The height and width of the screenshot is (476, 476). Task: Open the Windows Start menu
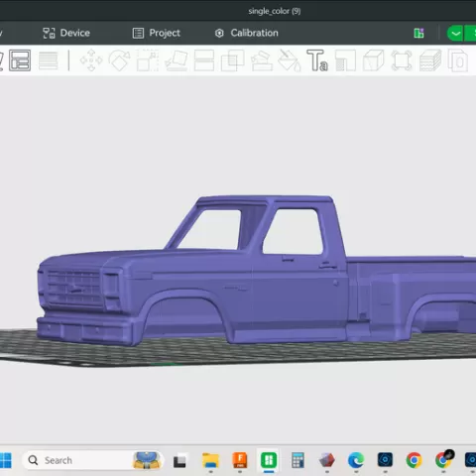click(5, 460)
